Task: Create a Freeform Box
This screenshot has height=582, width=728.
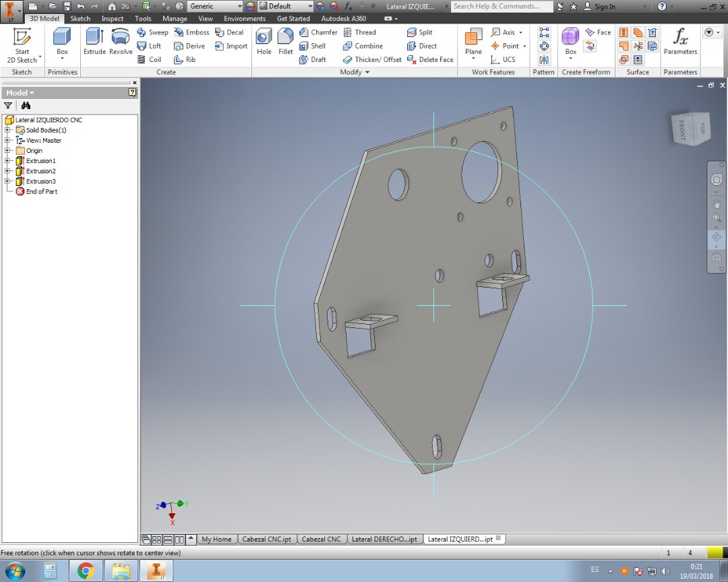Action: click(571, 42)
